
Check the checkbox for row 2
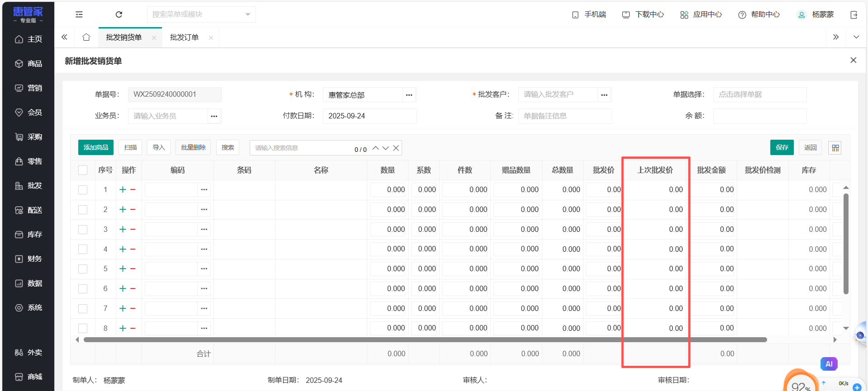coord(83,210)
